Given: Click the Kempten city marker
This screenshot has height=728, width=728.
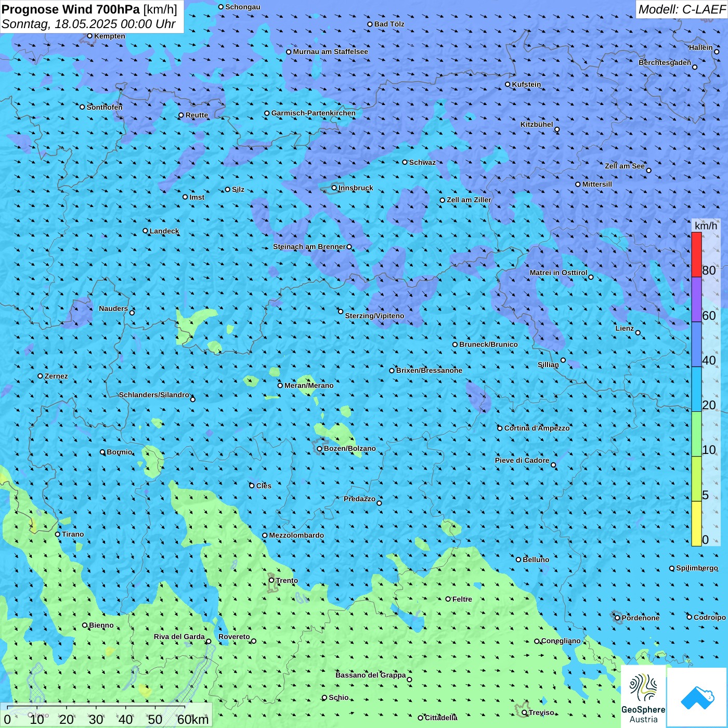Looking at the screenshot, I should pos(89,36).
